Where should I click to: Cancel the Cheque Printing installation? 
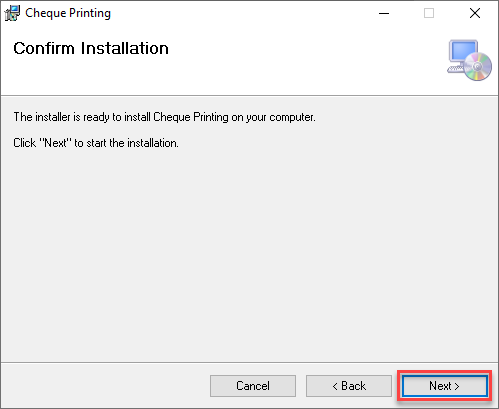tap(253, 386)
